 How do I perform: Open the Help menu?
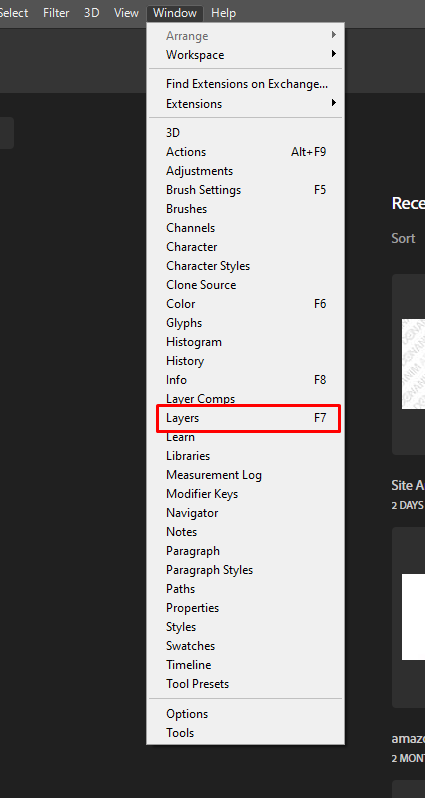pos(223,13)
